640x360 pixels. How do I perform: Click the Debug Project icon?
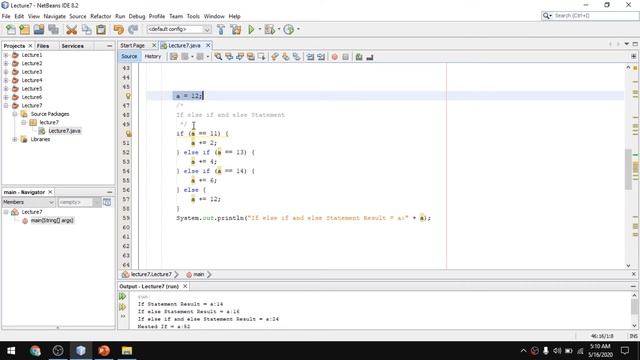tap(269, 29)
